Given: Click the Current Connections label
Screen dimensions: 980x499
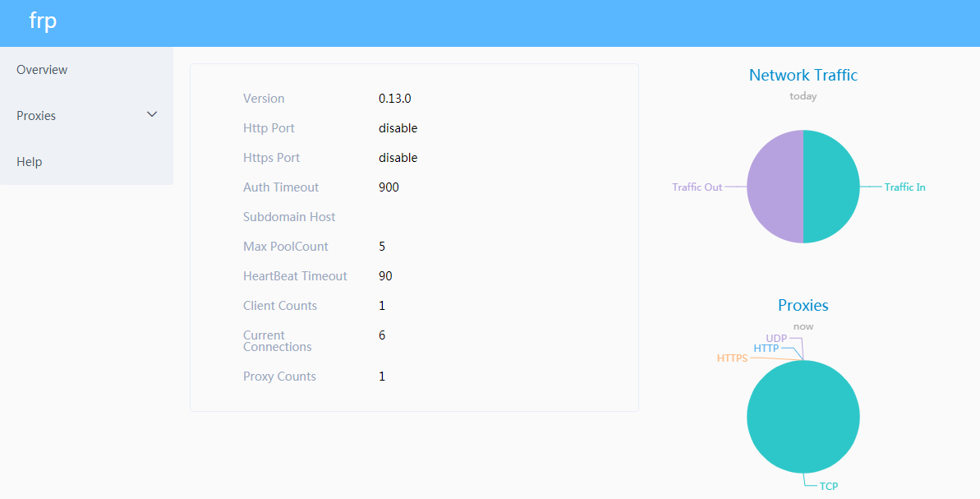Looking at the screenshot, I should (278, 341).
